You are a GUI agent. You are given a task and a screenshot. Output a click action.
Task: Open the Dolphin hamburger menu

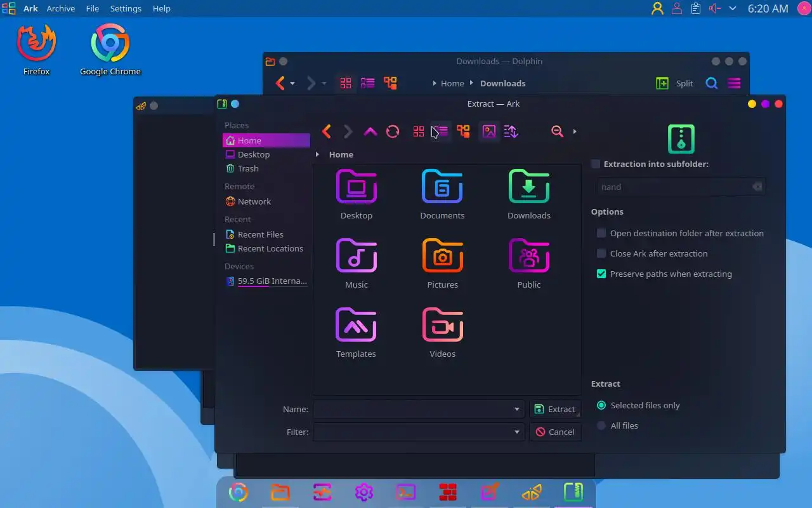click(x=734, y=83)
